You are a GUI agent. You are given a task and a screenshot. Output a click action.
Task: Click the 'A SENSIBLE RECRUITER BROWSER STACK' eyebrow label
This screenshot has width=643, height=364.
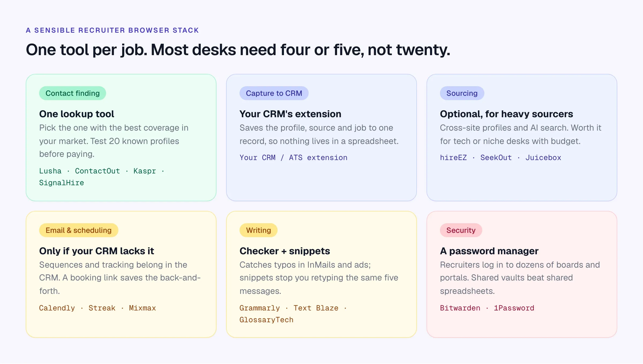tap(112, 30)
